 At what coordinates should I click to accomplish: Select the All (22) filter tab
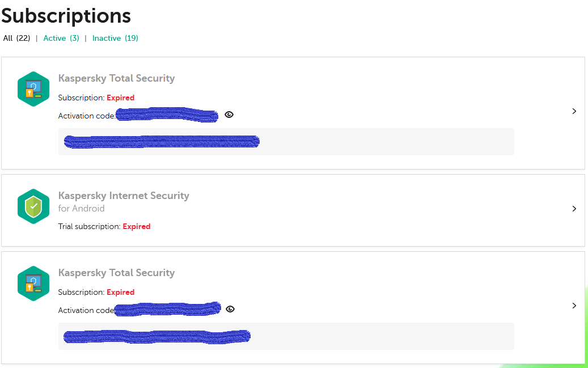pyautogui.click(x=16, y=38)
